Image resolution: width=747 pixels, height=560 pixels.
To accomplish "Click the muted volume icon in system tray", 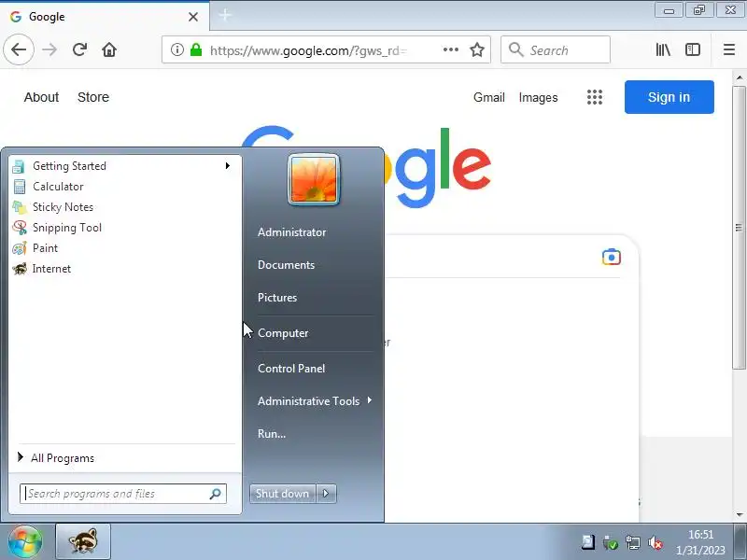I will click(x=655, y=542).
